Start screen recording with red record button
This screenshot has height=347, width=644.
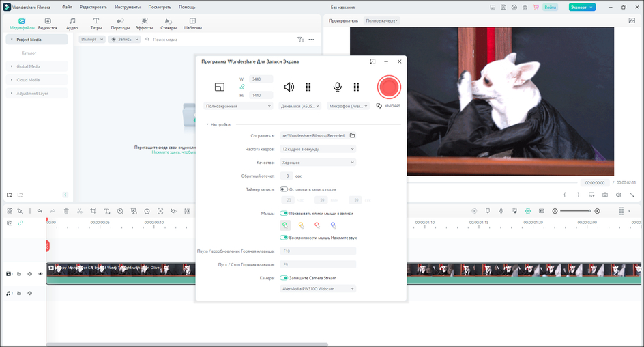(389, 87)
